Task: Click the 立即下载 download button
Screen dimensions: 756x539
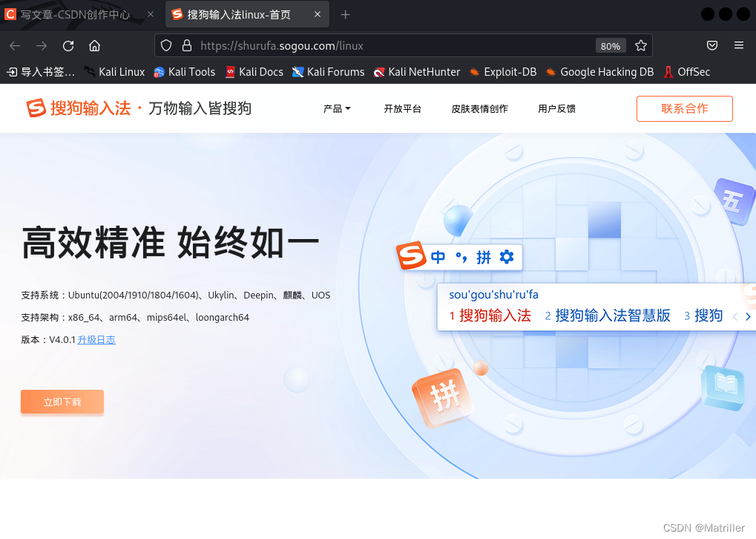Action: 62,402
